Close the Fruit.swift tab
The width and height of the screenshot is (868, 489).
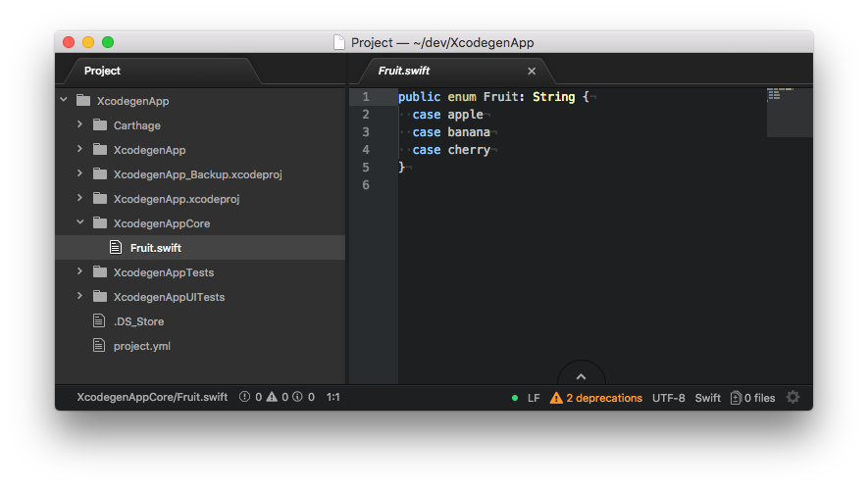pos(532,71)
